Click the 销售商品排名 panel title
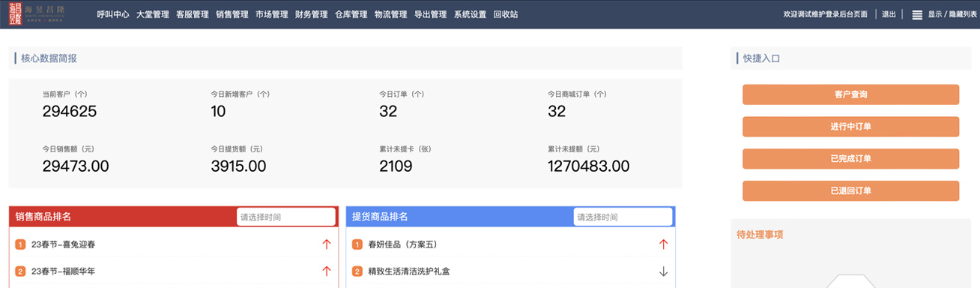This screenshot has width=980, height=288. [x=43, y=217]
